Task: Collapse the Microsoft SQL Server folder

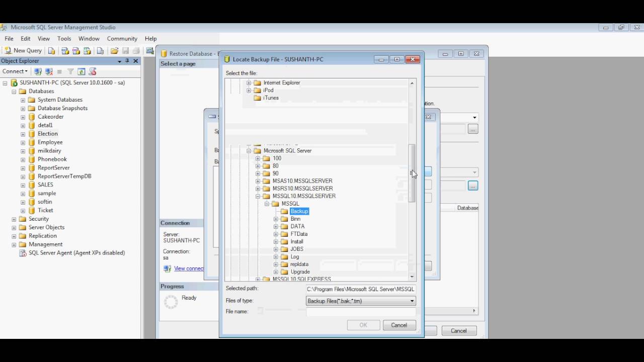Action: [x=249, y=151]
